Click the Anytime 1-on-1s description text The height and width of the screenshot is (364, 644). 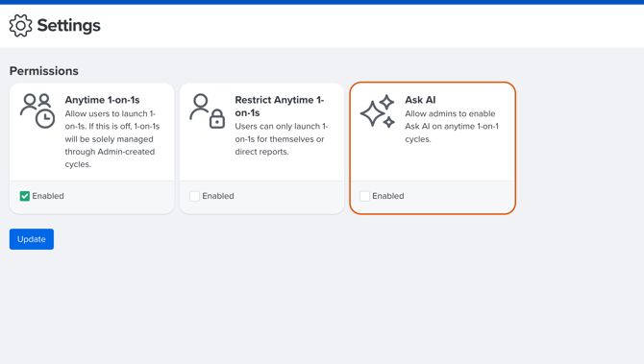(112, 139)
